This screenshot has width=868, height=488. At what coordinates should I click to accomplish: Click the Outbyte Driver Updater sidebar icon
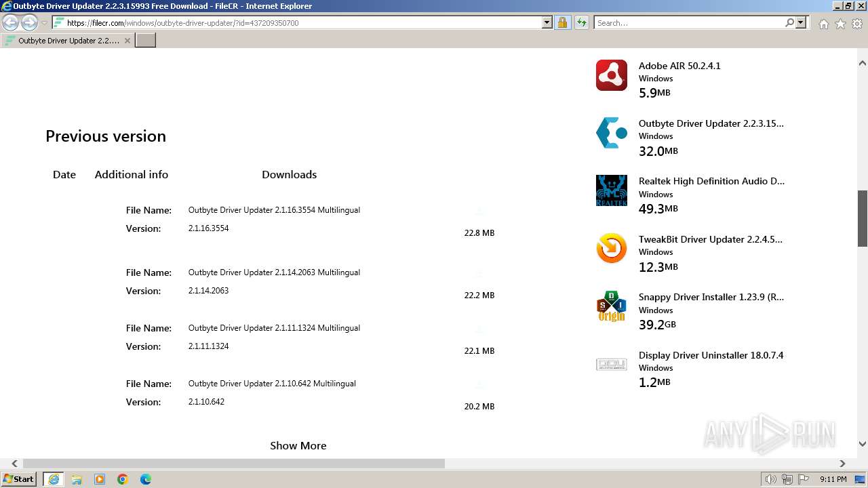pyautogui.click(x=611, y=133)
